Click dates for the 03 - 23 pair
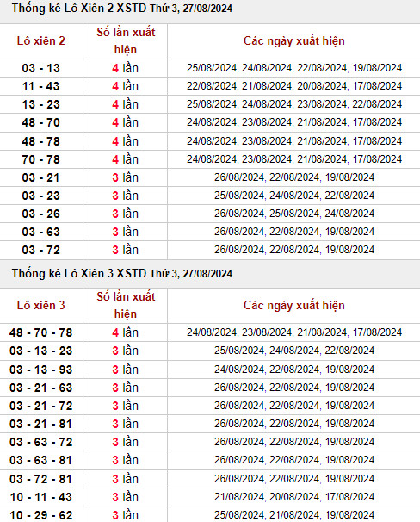The height and width of the screenshot is (522, 420). click(294, 196)
